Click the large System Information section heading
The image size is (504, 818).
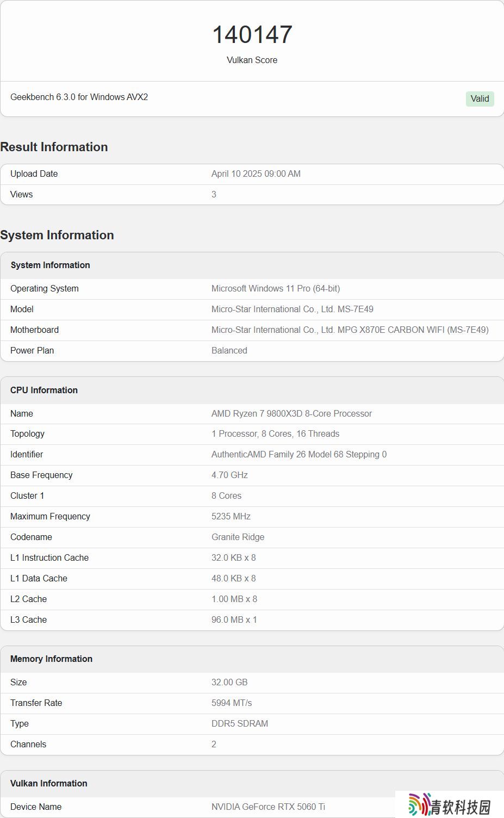point(57,235)
